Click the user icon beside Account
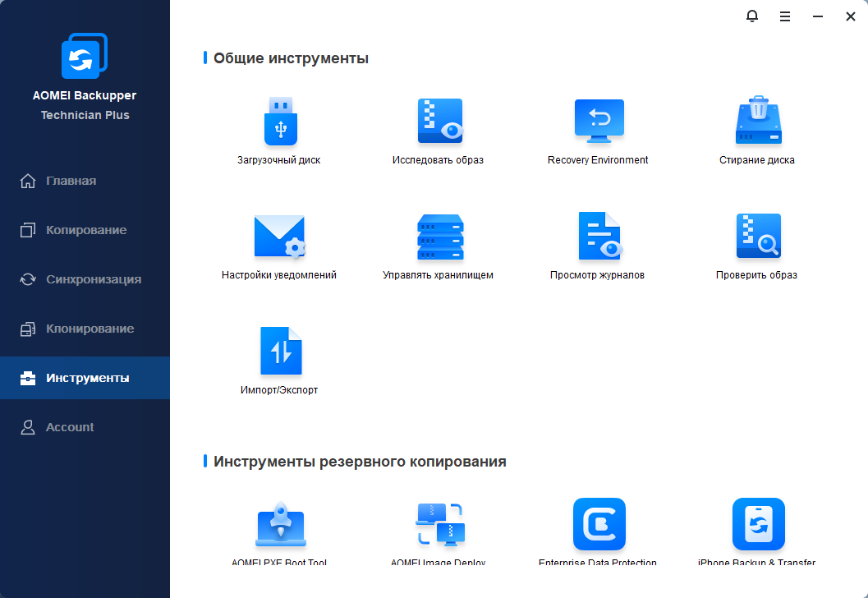This screenshot has height=598, width=868. coord(28,427)
